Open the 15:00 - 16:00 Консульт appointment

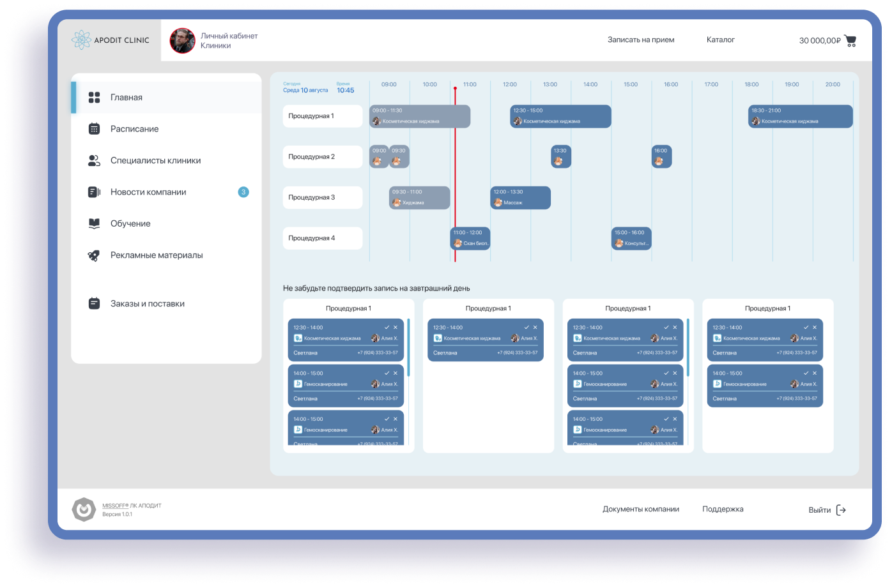(x=631, y=238)
